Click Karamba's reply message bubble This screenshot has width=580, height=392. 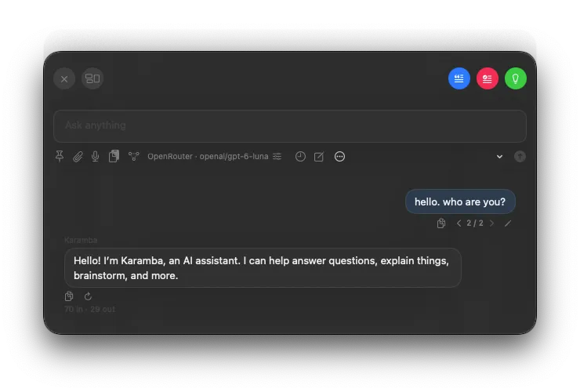[263, 268]
